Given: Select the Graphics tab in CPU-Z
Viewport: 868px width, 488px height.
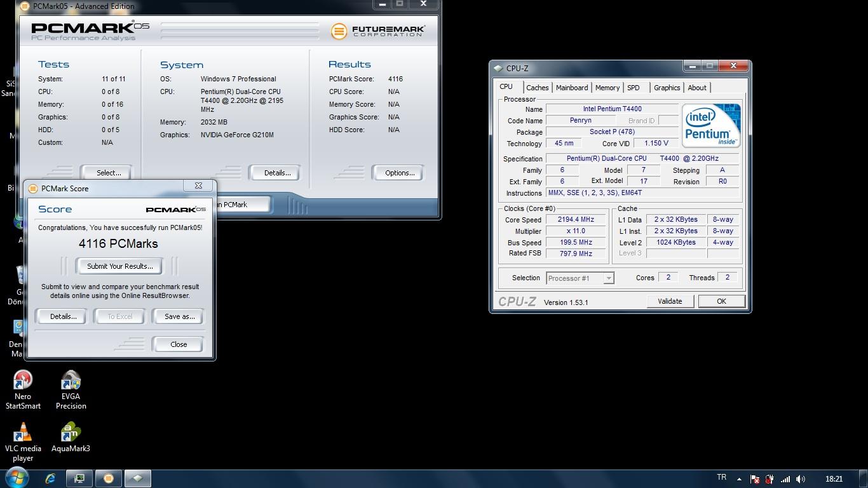Looking at the screenshot, I should point(667,88).
